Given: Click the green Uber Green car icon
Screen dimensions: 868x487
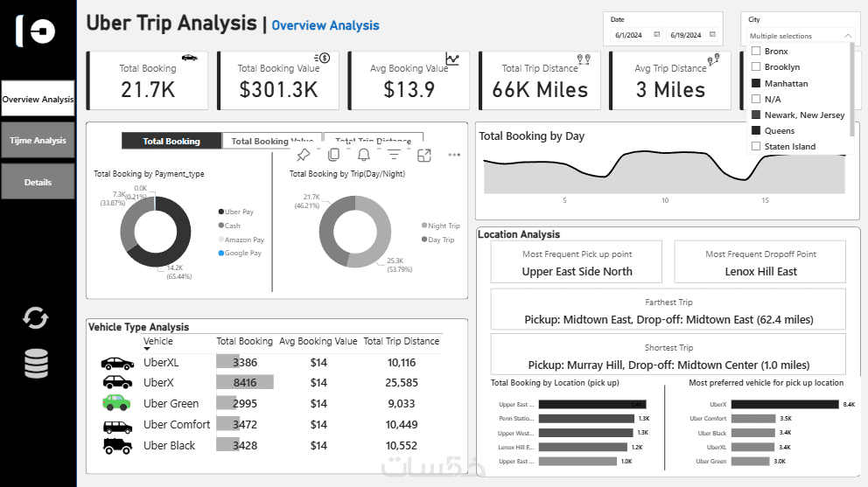Looking at the screenshot, I should [x=116, y=403].
